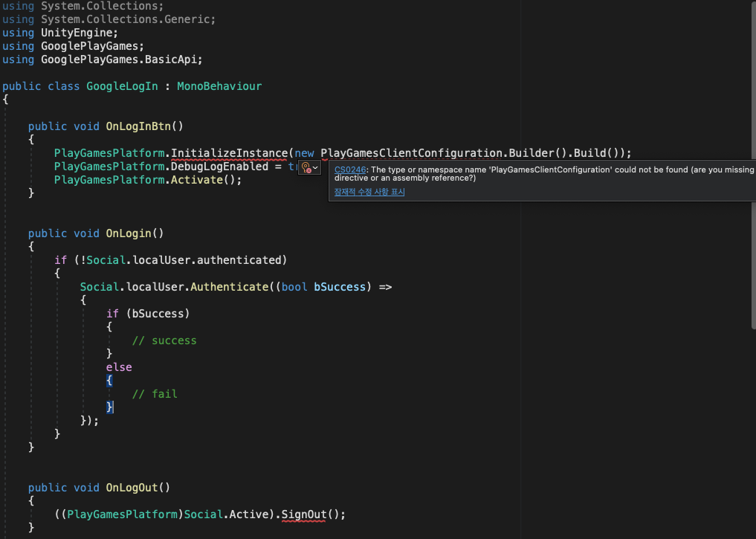Click the 'Authenticate' method call
756x539 pixels.
[x=229, y=287]
